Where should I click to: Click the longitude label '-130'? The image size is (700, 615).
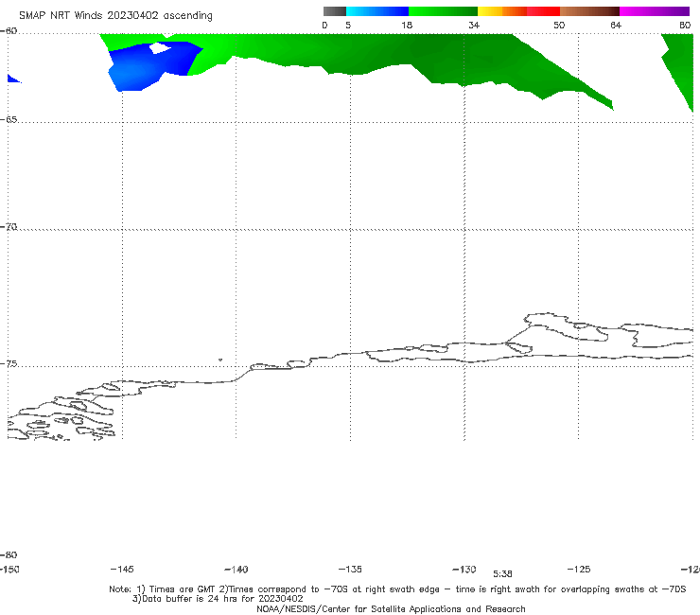point(464,570)
